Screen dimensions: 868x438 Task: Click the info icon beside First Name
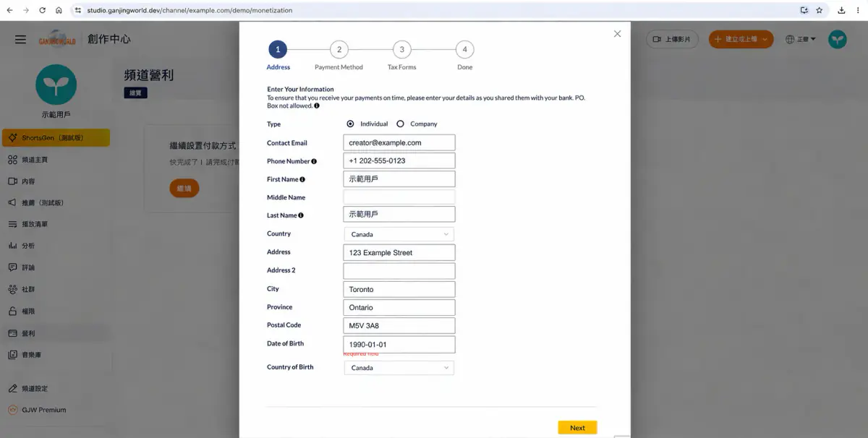pyautogui.click(x=302, y=179)
